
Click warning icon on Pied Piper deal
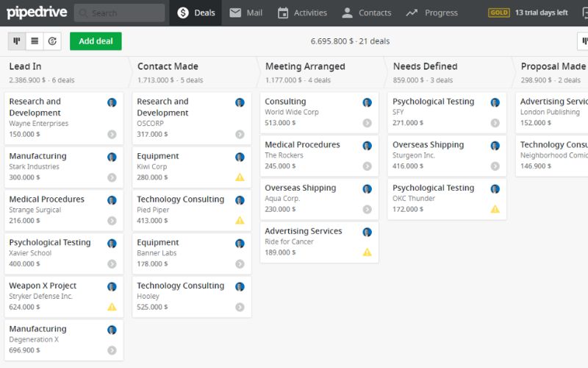[240, 220]
